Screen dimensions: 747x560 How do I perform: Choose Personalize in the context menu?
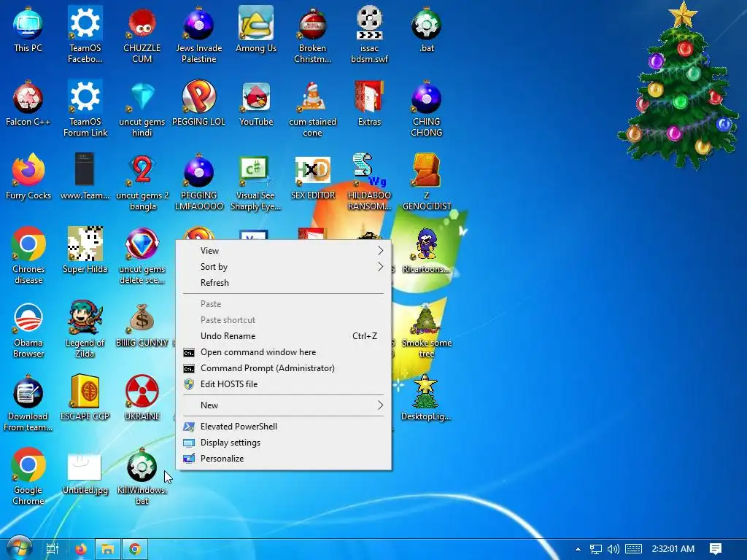284,459
